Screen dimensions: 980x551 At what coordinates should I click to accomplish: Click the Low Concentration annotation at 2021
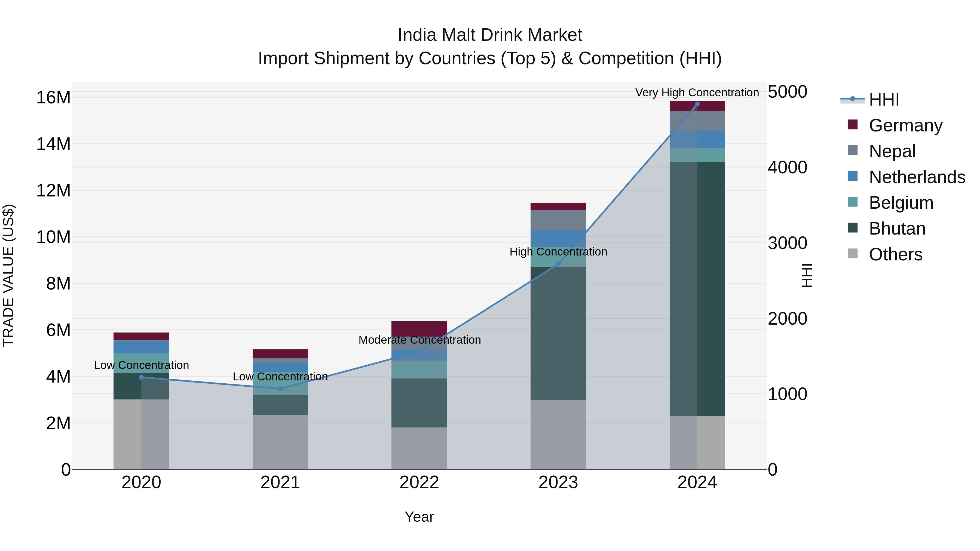(280, 377)
